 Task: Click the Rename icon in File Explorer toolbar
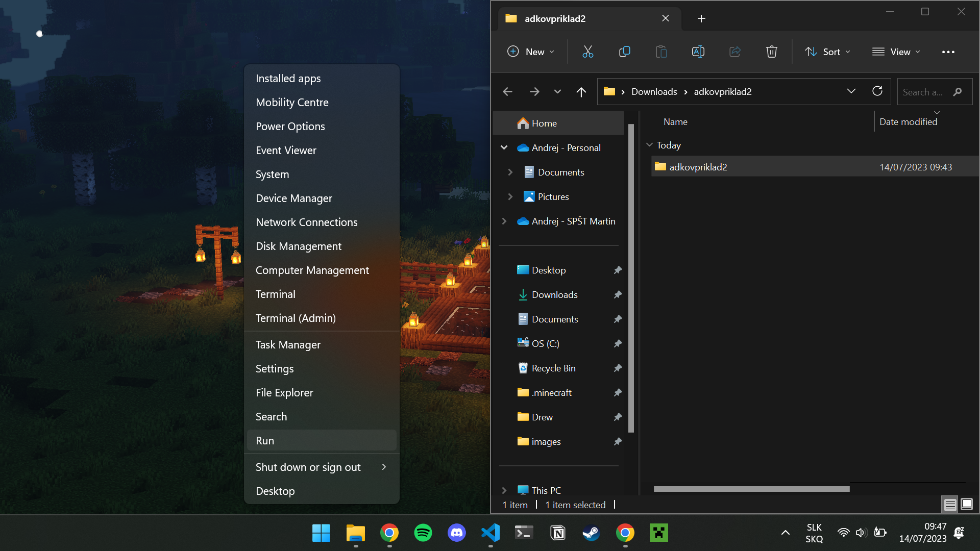(x=698, y=52)
